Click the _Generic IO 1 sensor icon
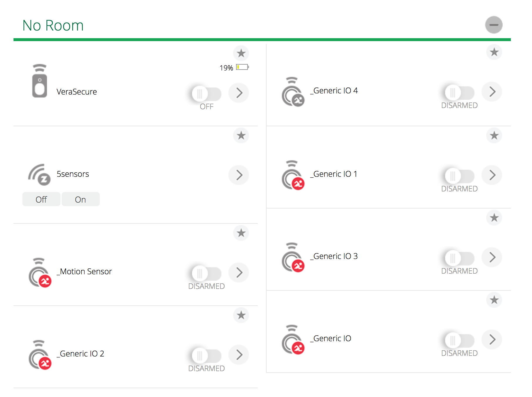 tap(293, 175)
